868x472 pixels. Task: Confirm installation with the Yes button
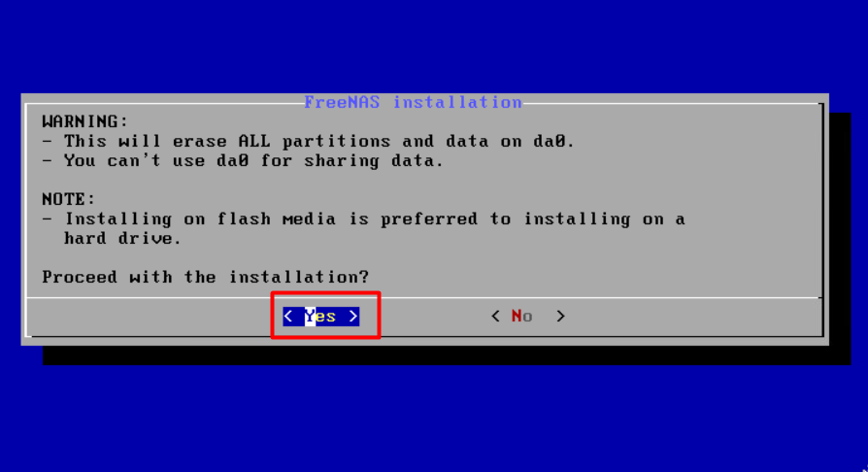pyautogui.click(x=321, y=317)
